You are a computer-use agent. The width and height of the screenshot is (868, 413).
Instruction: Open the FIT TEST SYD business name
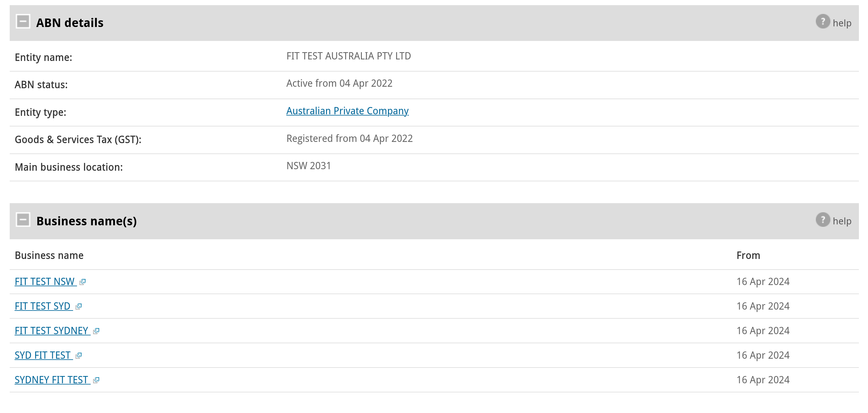tap(42, 306)
